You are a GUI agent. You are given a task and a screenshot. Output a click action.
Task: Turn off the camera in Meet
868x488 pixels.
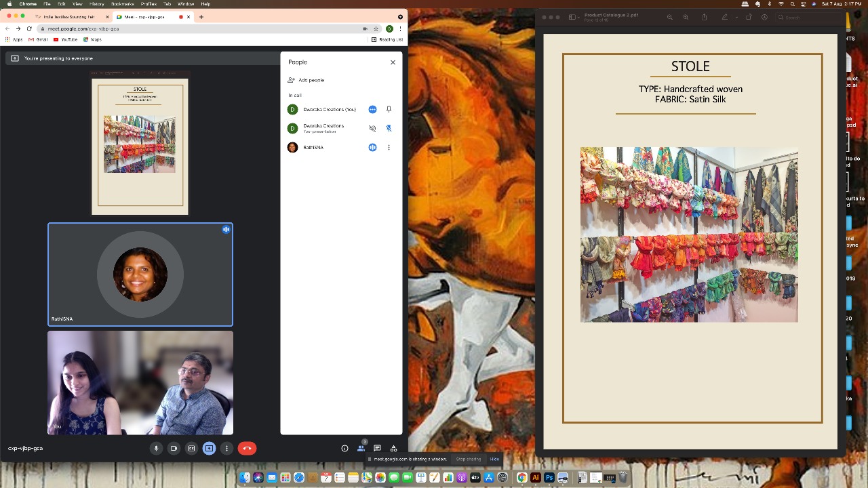point(174,448)
